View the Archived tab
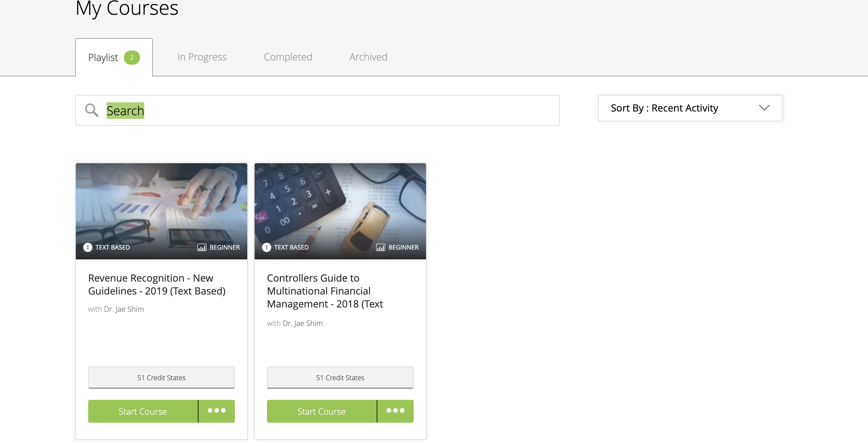Viewport: 868px width, 443px height. pyautogui.click(x=368, y=57)
